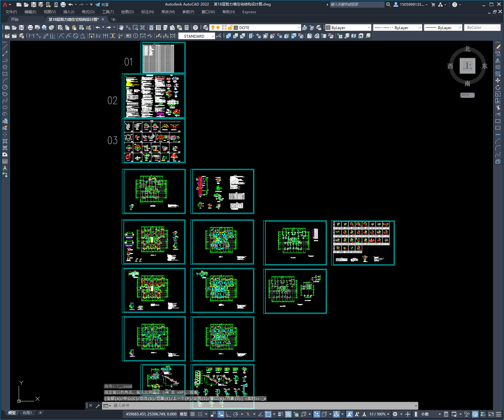The height and width of the screenshot is (420, 504).
Task: Open the 视图(V) menu
Action: tap(50, 12)
